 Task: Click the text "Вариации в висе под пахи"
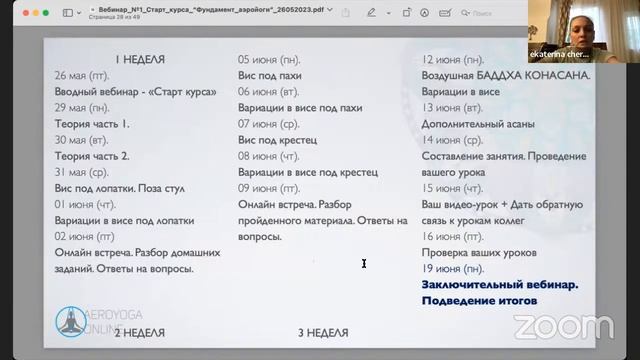coord(300,108)
